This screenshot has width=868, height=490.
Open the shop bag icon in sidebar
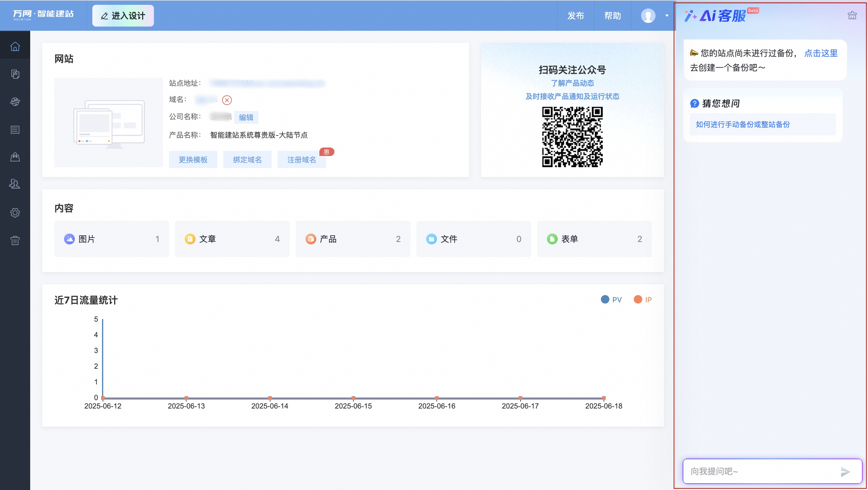[x=15, y=157]
